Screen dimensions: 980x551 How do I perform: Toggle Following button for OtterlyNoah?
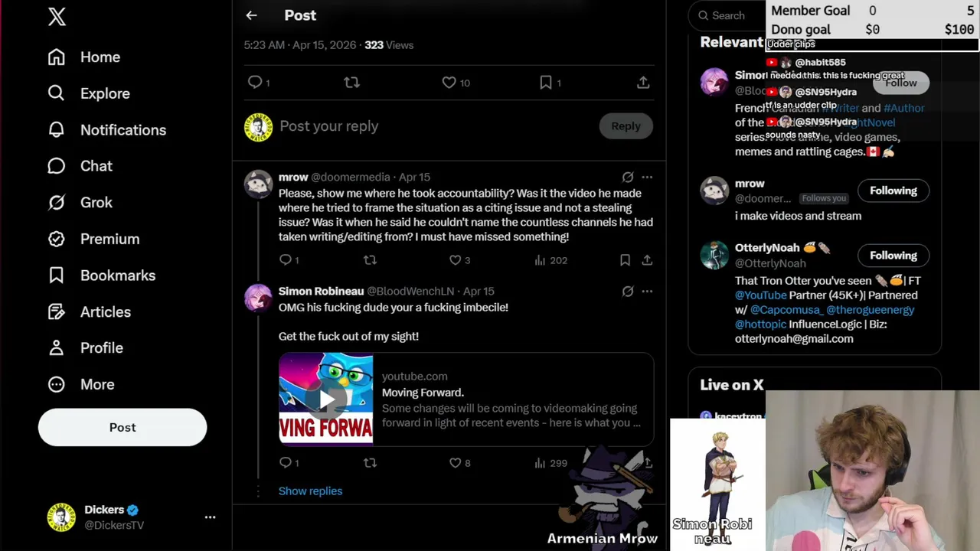(893, 256)
